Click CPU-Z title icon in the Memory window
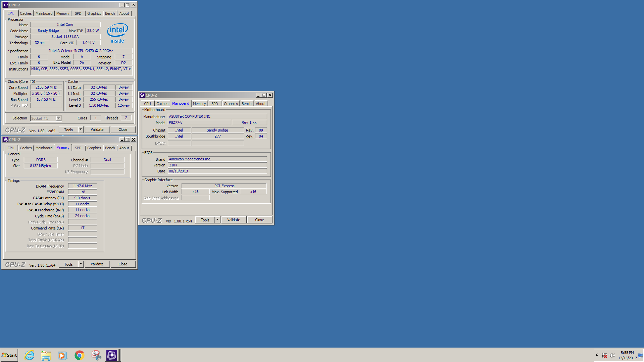Image resolution: width=644 pixels, height=362 pixels. [6, 140]
